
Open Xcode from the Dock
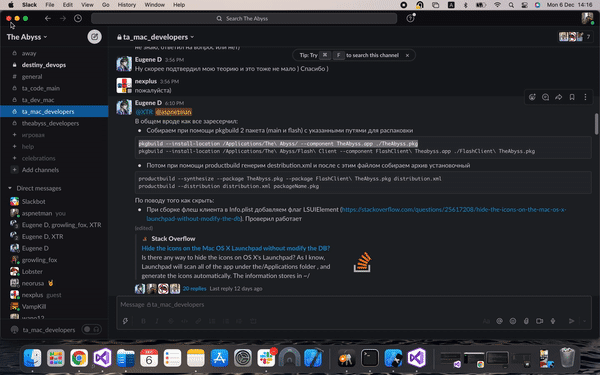pos(313,358)
